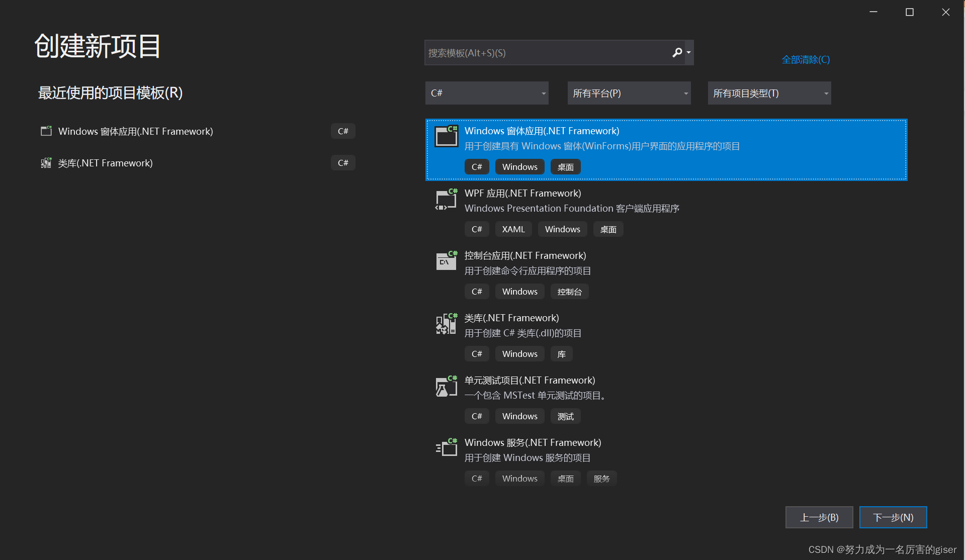Viewport: 965px width, 560px height.
Task: Click C# badge beside recent Windows 窗体应用
Action: pos(343,131)
